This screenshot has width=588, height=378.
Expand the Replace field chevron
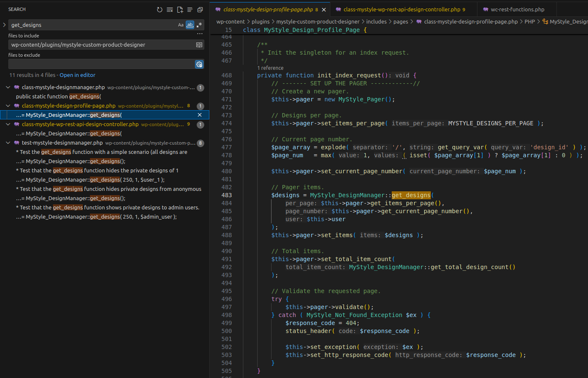4,25
